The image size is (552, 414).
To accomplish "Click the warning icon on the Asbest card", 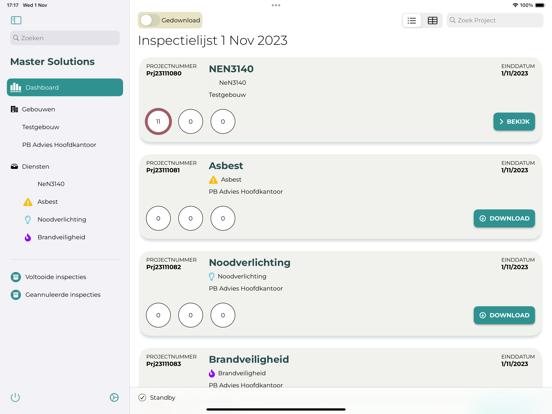I will (213, 180).
